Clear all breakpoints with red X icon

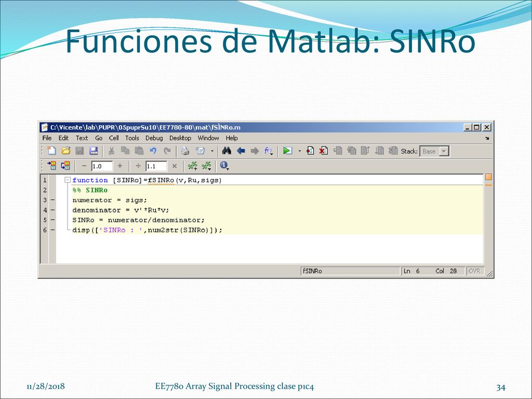(x=324, y=151)
